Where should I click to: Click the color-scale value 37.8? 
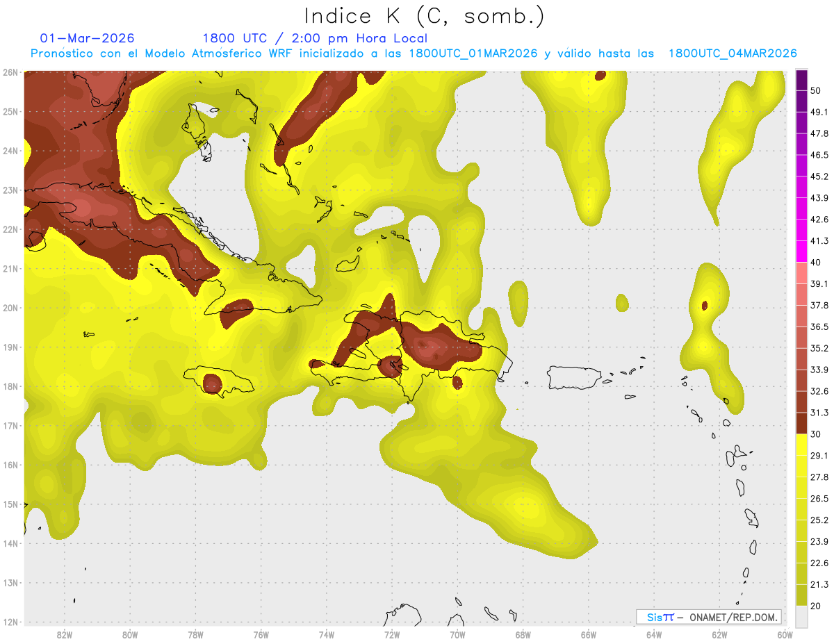click(x=819, y=305)
